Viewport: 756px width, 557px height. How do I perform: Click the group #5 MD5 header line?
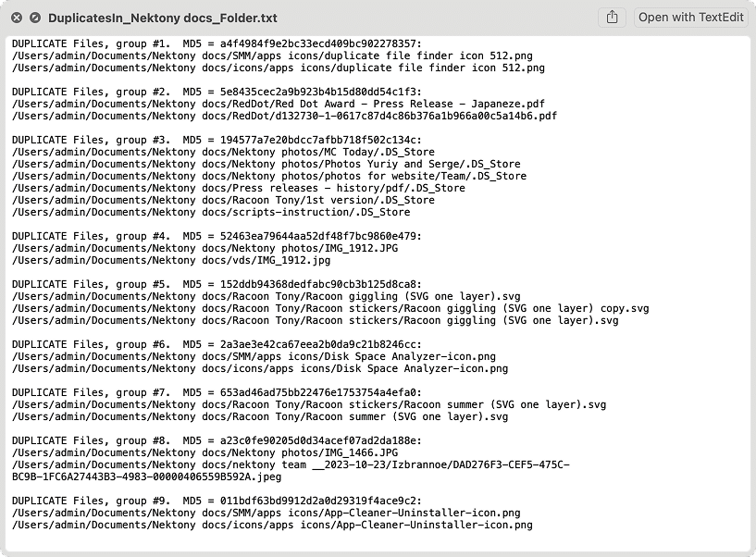point(217,285)
